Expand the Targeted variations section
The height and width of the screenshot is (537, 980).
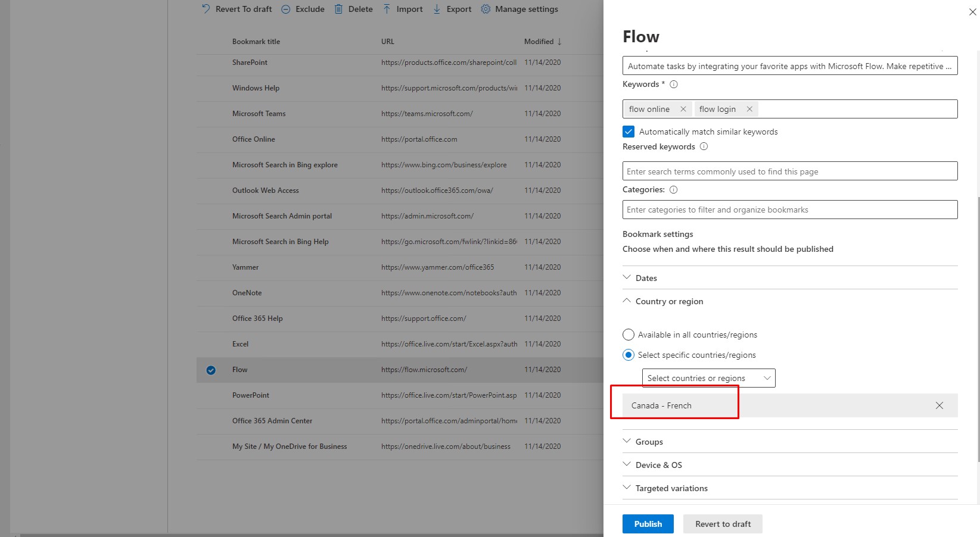pos(790,488)
